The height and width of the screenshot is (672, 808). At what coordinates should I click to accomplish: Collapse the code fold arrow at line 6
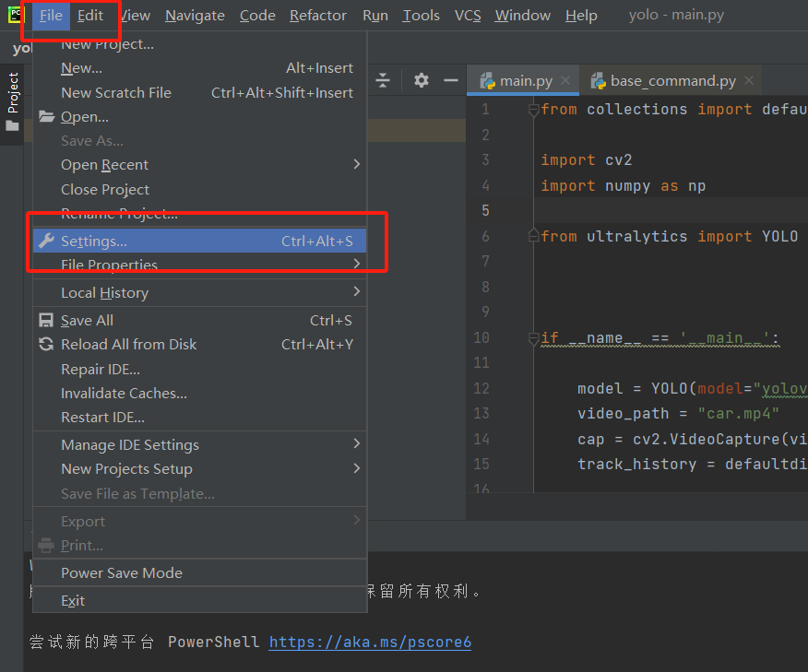coord(534,235)
